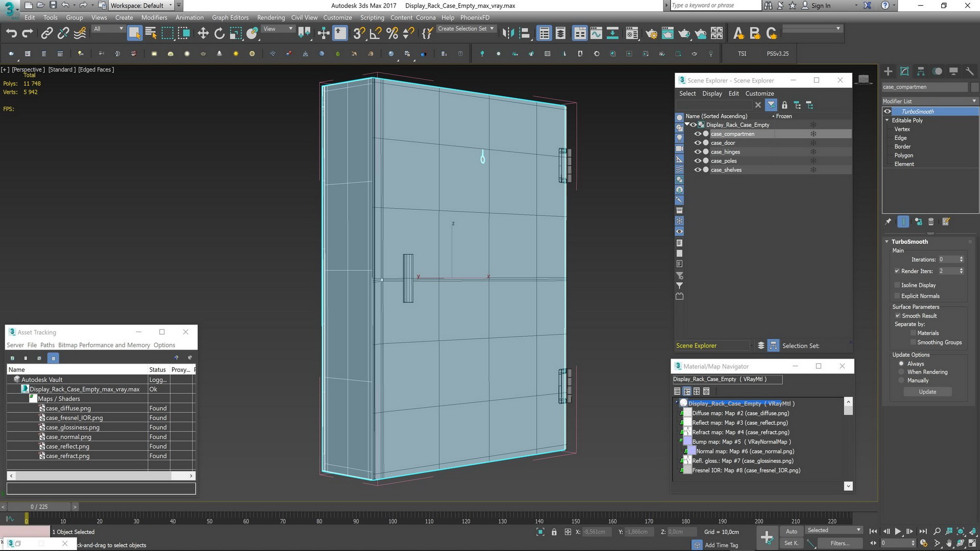The height and width of the screenshot is (551, 980).
Task: Click Asset Tracking horizontal scrollbar
Action: [101, 475]
